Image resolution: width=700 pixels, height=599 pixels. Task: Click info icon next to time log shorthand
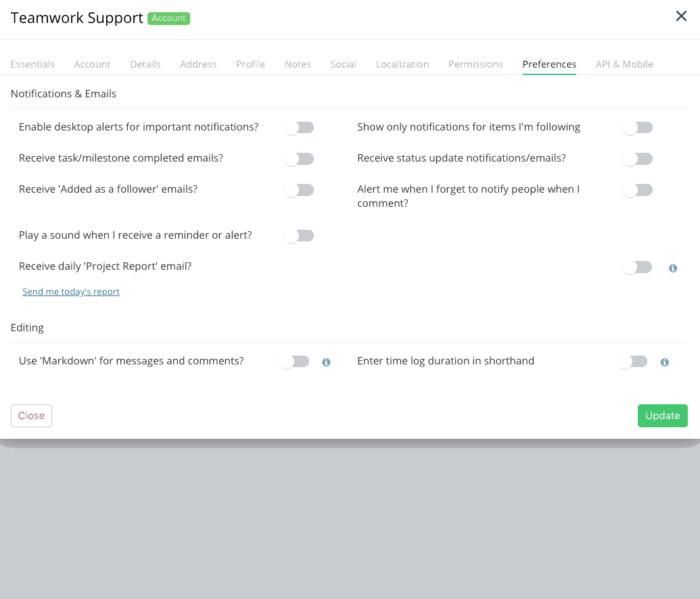665,362
